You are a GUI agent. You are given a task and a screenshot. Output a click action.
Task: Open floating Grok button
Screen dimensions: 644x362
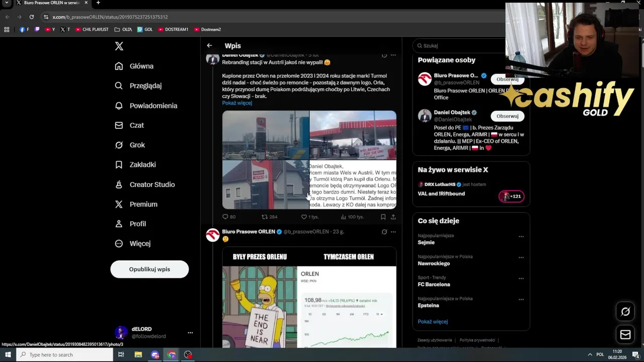tap(625, 312)
